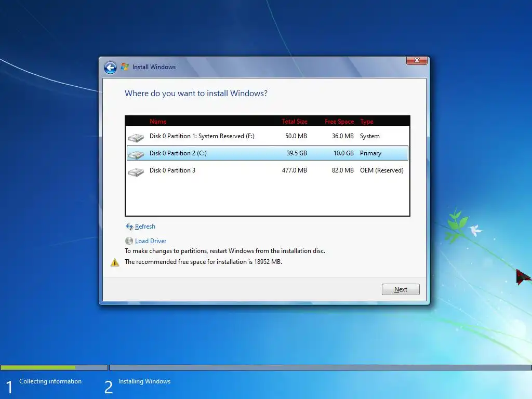Click the yellow warning triangle icon
The image size is (532, 399).
[x=115, y=262]
